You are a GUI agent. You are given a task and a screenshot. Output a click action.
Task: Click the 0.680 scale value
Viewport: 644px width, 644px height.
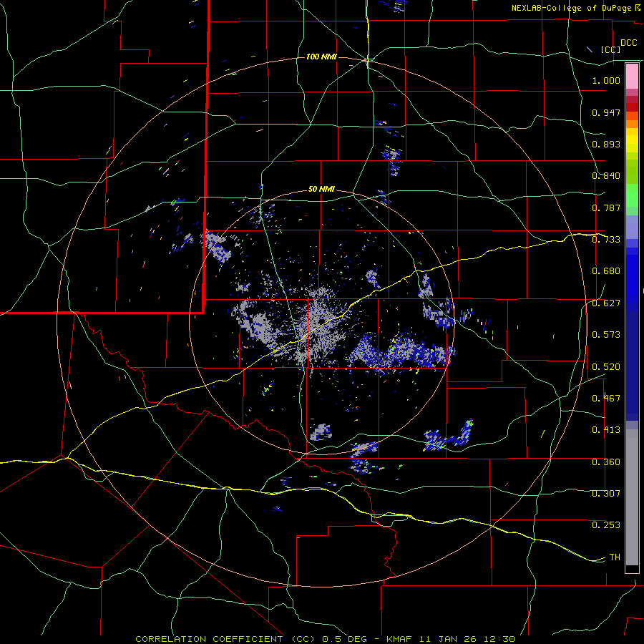[x=606, y=271]
